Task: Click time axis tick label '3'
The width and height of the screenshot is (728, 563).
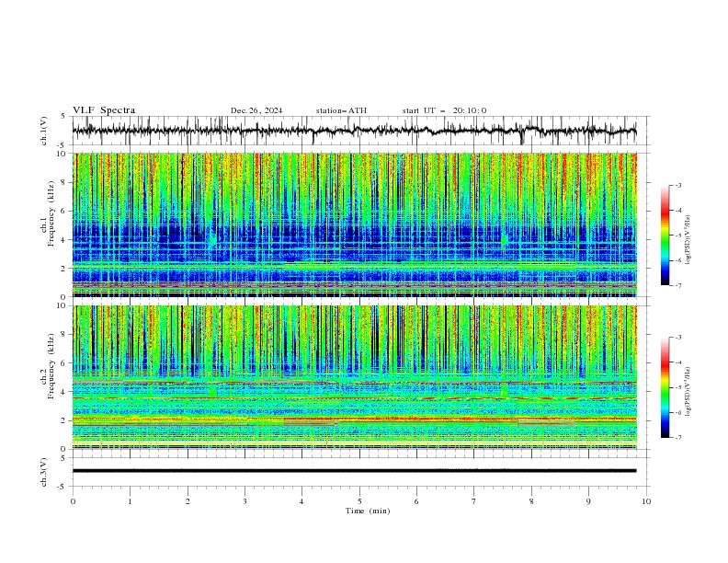Action: (x=245, y=501)
